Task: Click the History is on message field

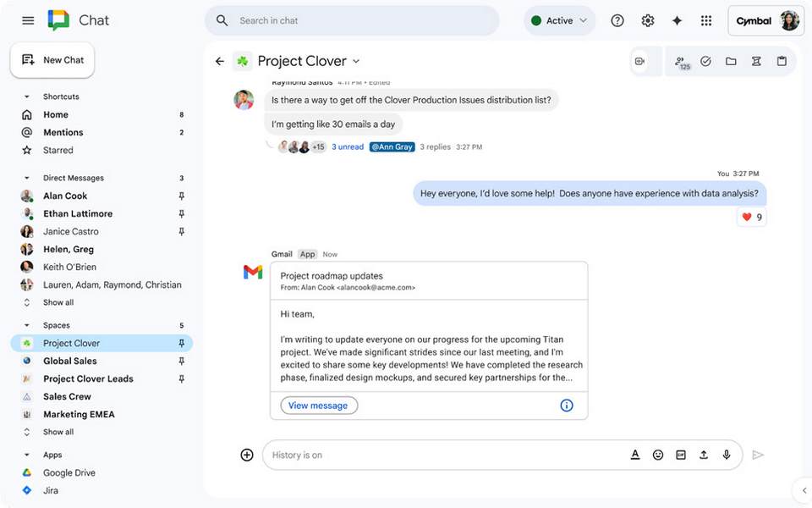Action: coord(440,455)
